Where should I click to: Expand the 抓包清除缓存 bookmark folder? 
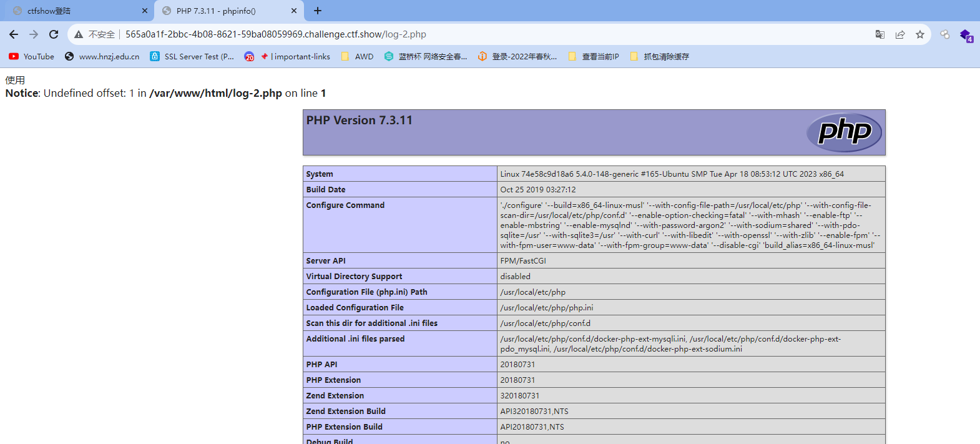pos(660,56)
